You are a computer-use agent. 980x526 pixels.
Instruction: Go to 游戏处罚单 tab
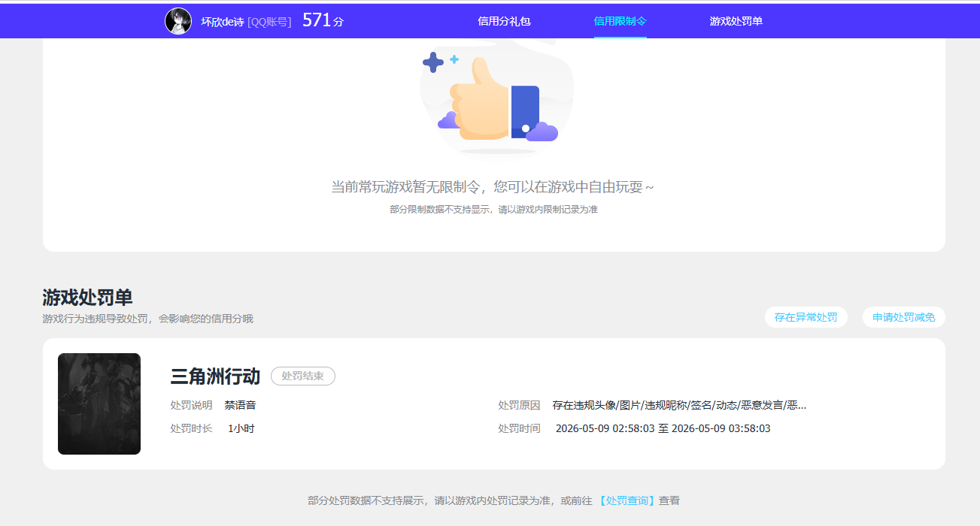(736, 21)
